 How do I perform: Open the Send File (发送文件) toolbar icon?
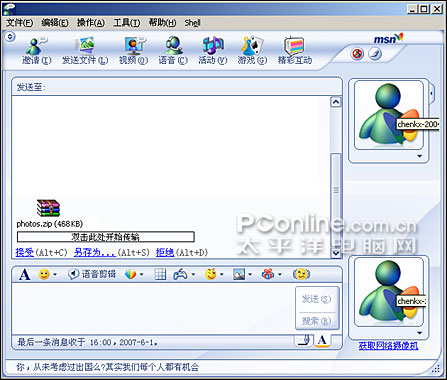pos(85,46)
